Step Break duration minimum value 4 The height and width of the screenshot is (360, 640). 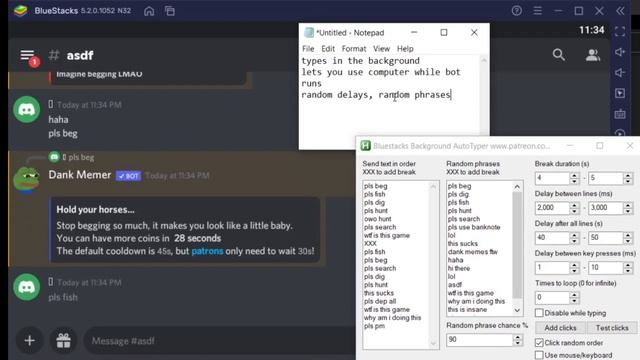point(574,178)
